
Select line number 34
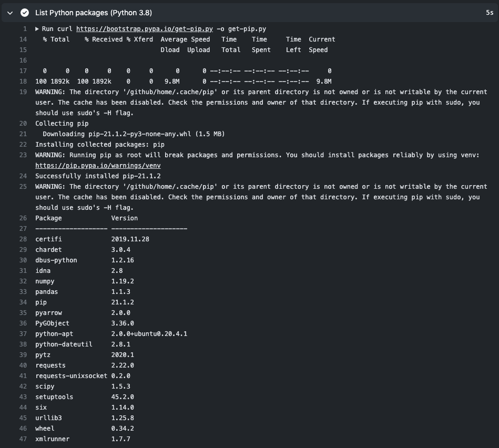click(x=23, y=302)
